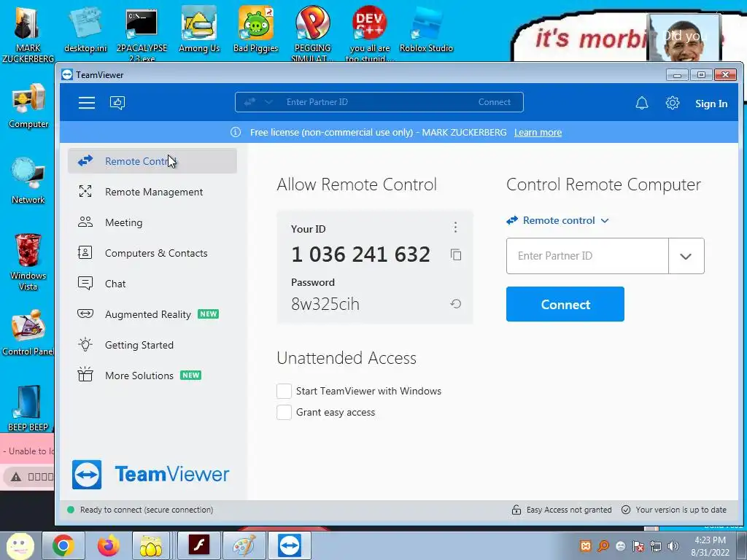This screenshot has width=747, height=560.
Task: Open Augmented Reality section
Action: [152, 314]
